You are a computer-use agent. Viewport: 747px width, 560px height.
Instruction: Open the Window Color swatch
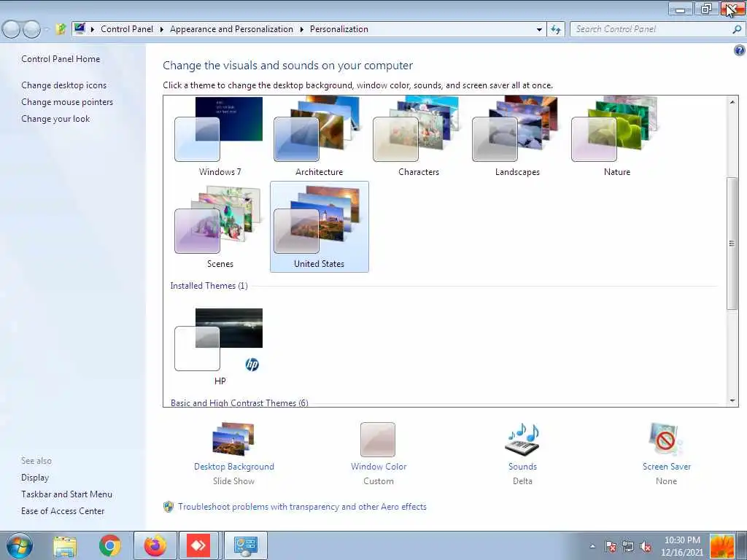point(378,440)
